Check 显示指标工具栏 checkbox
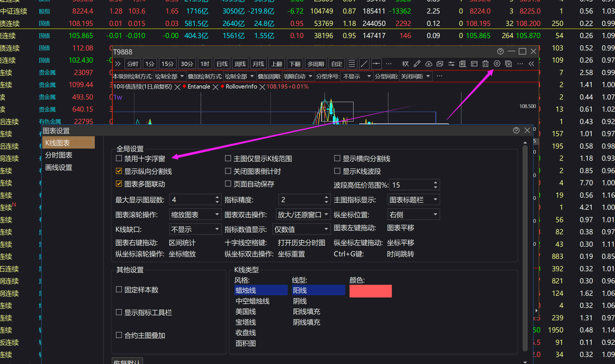The image size is (615, 364). point(119,312)
